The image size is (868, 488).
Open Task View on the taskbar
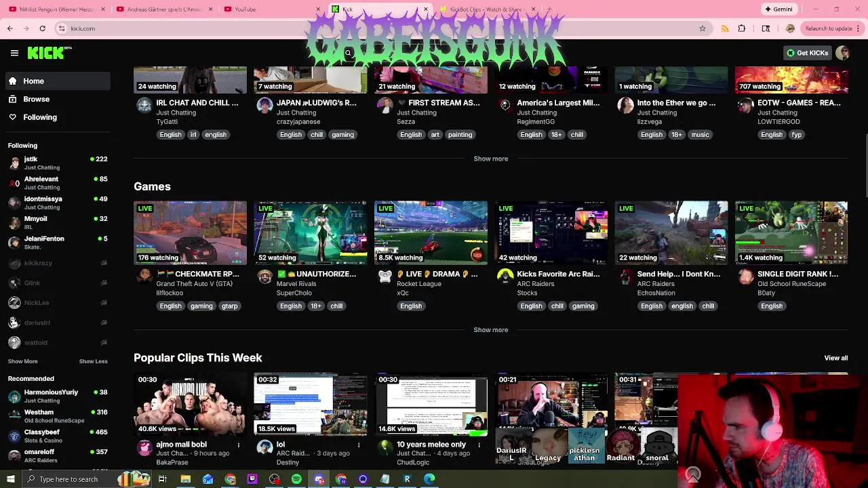[163, 479]
